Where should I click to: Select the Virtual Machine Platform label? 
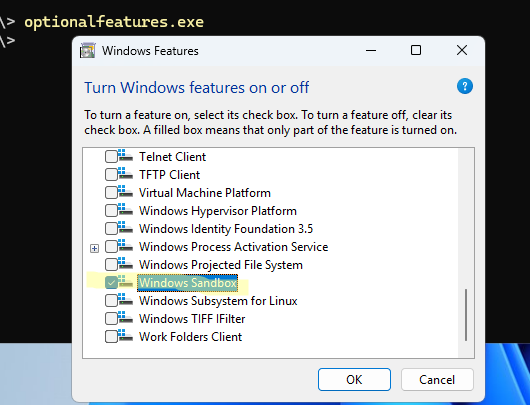(x=205, y=193)
